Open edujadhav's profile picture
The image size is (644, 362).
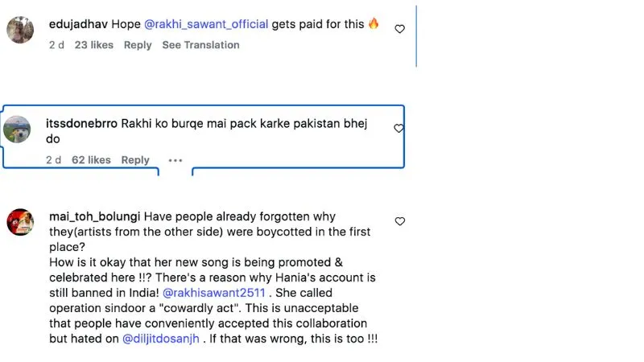pos(20,30)
